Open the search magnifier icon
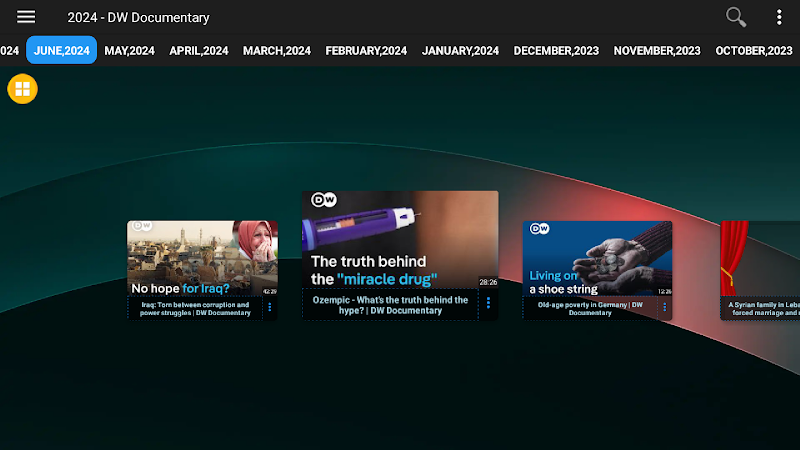 pyautogui.click(x=736, y=17)
